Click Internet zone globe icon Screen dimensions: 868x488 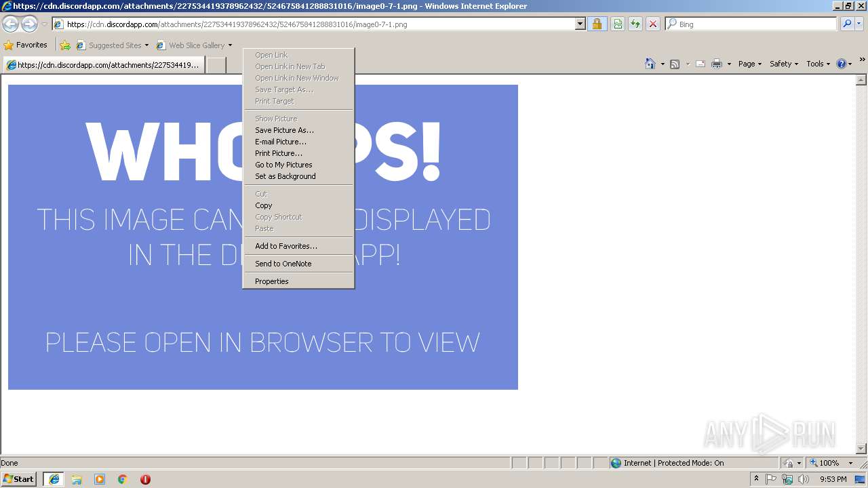[x=616, y=463]
